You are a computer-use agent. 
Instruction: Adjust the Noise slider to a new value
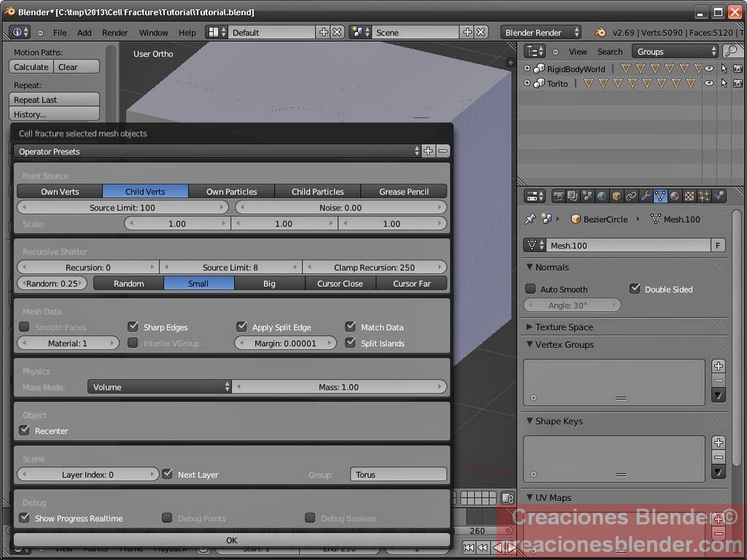click(x=340, y=207)
